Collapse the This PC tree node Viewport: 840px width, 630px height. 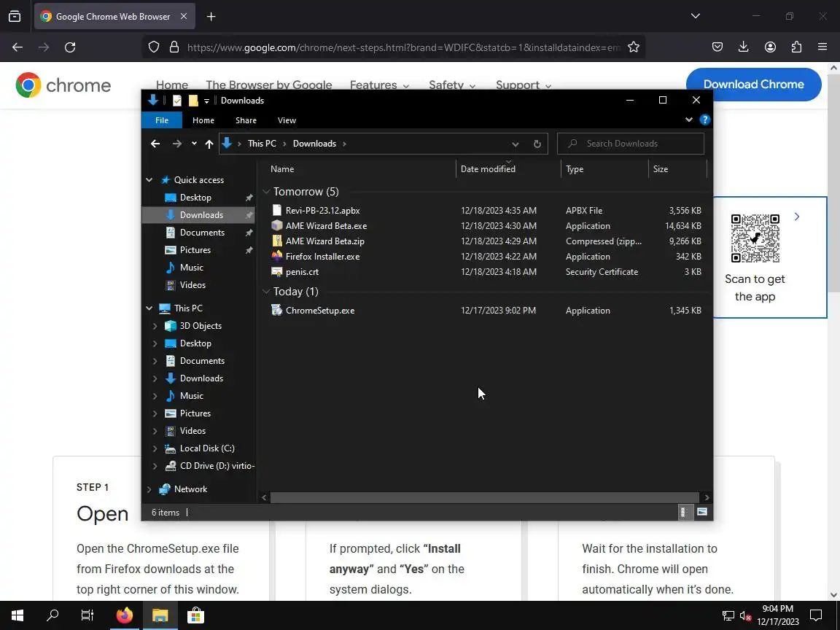tap(149, 308)
